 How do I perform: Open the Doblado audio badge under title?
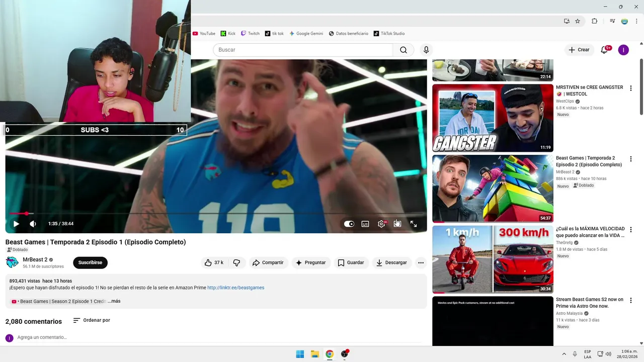[x=17, y=250]
